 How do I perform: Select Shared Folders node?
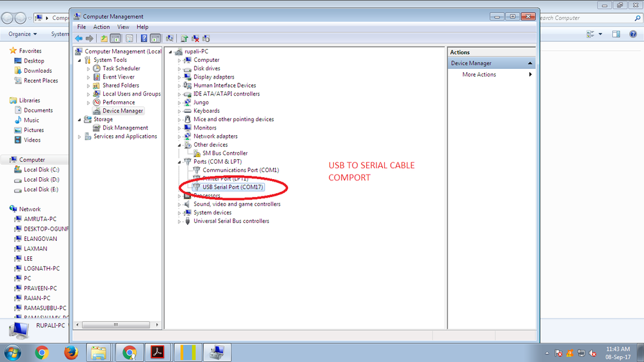click(x=121, y=86)
